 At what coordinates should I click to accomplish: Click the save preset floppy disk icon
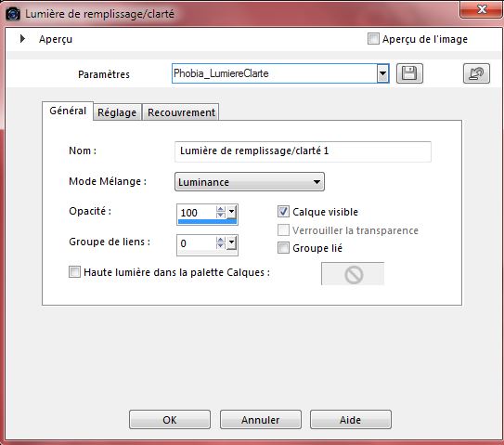click(409, 73)
